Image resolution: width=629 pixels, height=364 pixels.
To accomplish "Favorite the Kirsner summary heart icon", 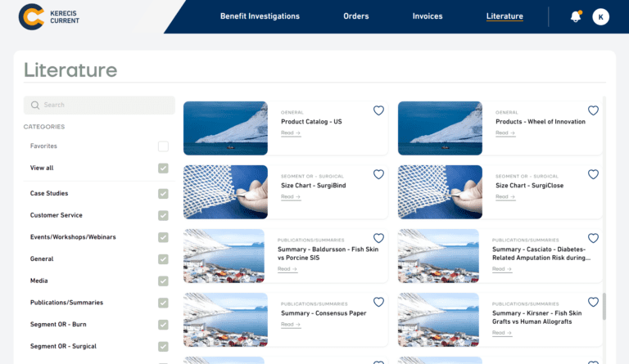I will click(593, 302).
